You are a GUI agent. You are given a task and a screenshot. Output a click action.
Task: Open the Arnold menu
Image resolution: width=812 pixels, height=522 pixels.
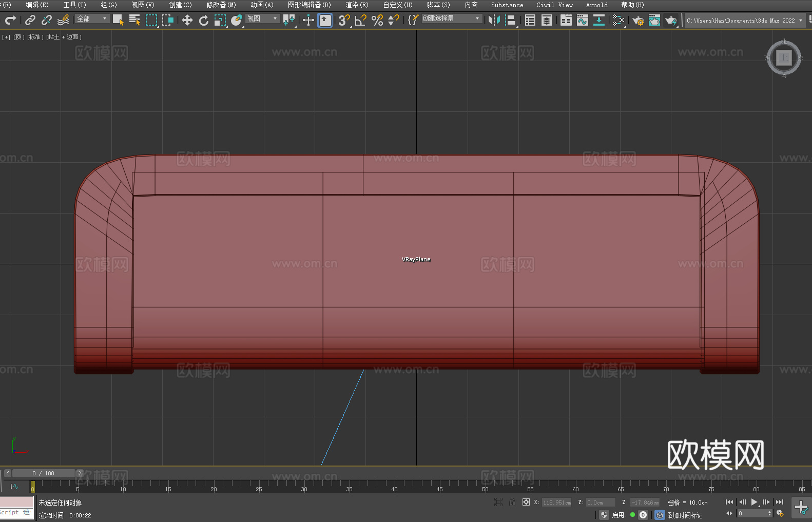pyautogui.click(x=597, y=5)
